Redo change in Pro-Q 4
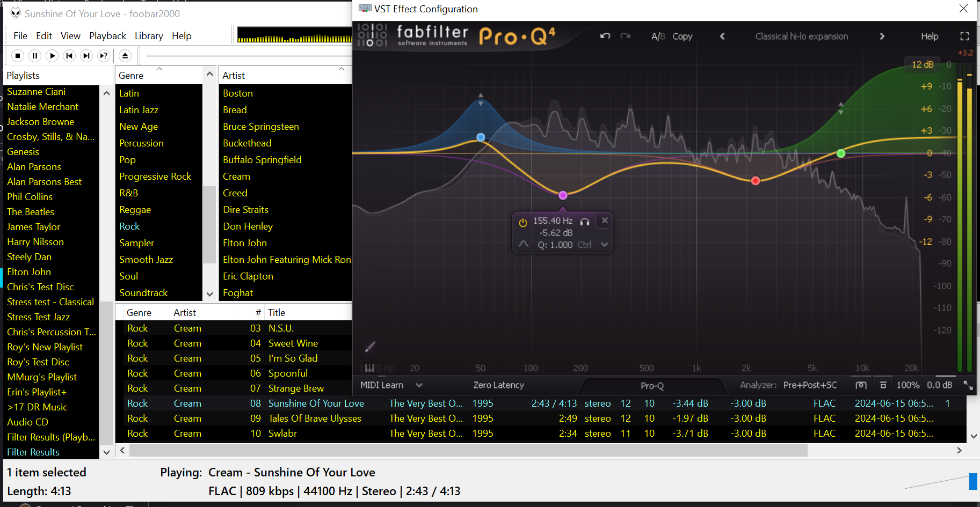The width and height of the screenshot is (980, 507). (x=625, y=36)
